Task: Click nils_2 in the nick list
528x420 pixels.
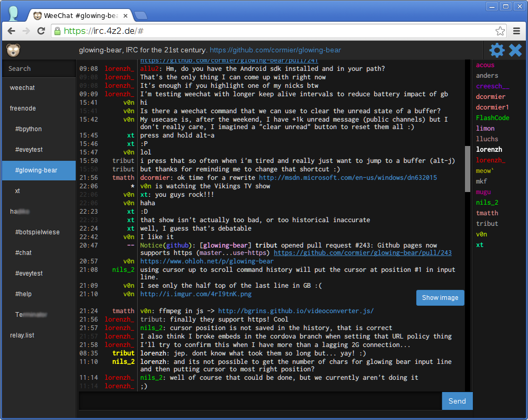Action: point(487,203)
